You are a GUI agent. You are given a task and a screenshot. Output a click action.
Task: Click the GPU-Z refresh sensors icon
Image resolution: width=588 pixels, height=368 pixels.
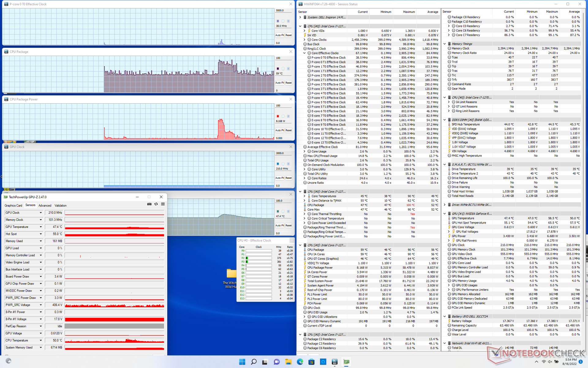pos(156,204)
